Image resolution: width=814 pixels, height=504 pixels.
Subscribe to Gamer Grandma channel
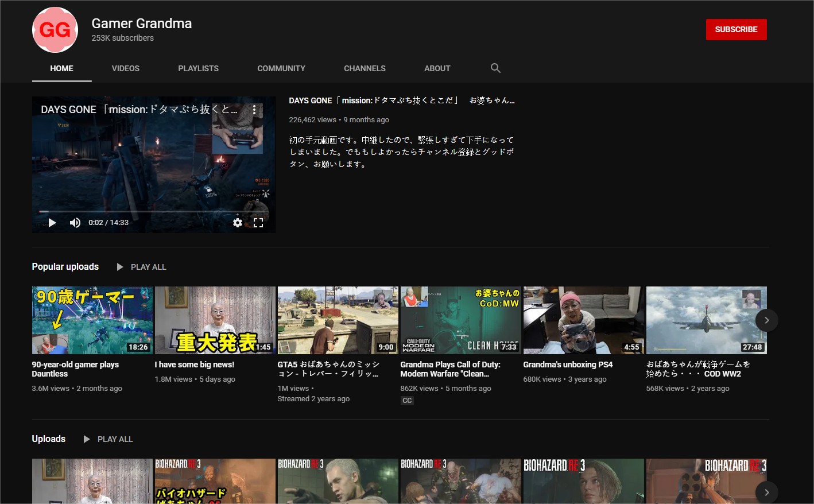coord(736,29)
